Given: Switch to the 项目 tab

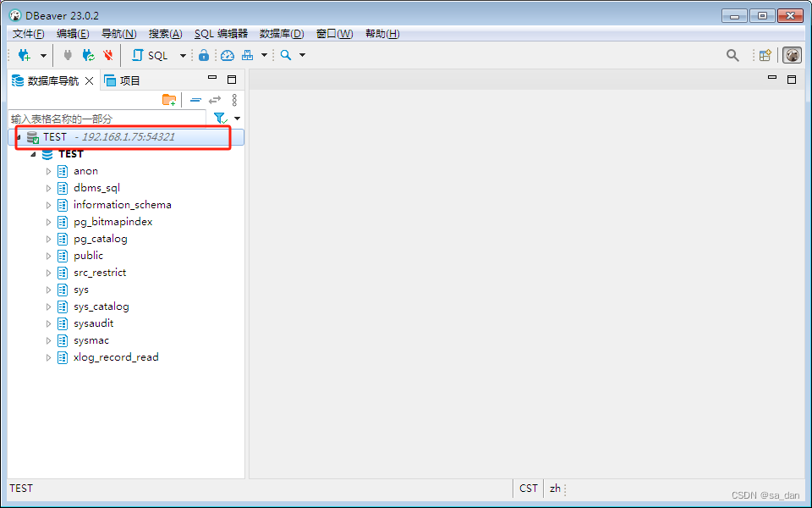Looking at the screenshot, I should 122,81.
